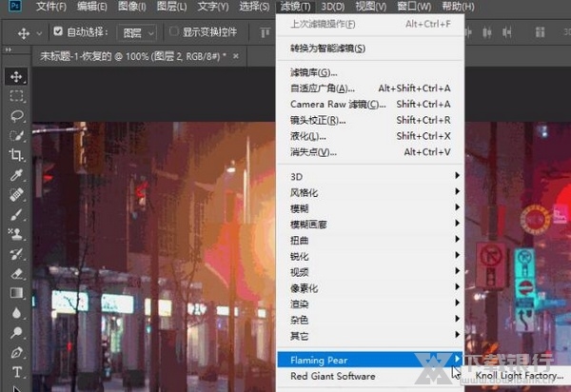Screen dimensions: 571x392
Task: Open the 文件(F) menu
Action: [x=51, y=7]
